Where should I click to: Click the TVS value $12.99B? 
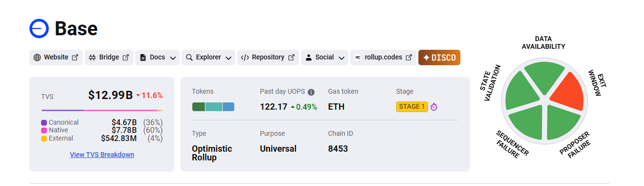(110, 95)
